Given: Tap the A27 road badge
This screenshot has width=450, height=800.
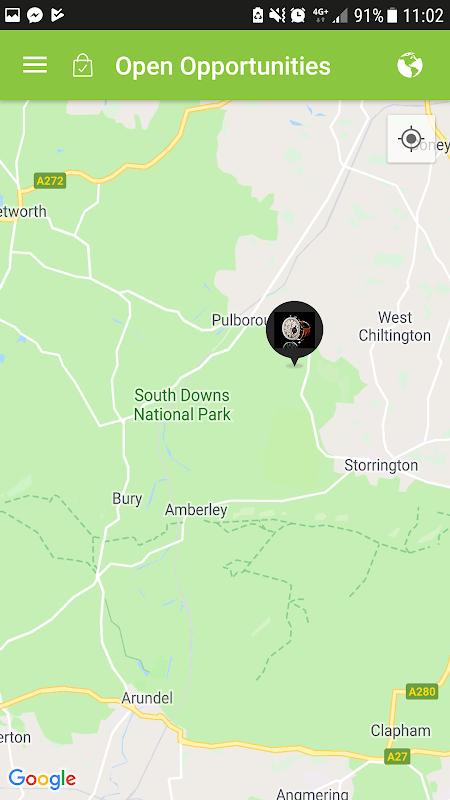Looking at the screenshot, I should 397,756.
